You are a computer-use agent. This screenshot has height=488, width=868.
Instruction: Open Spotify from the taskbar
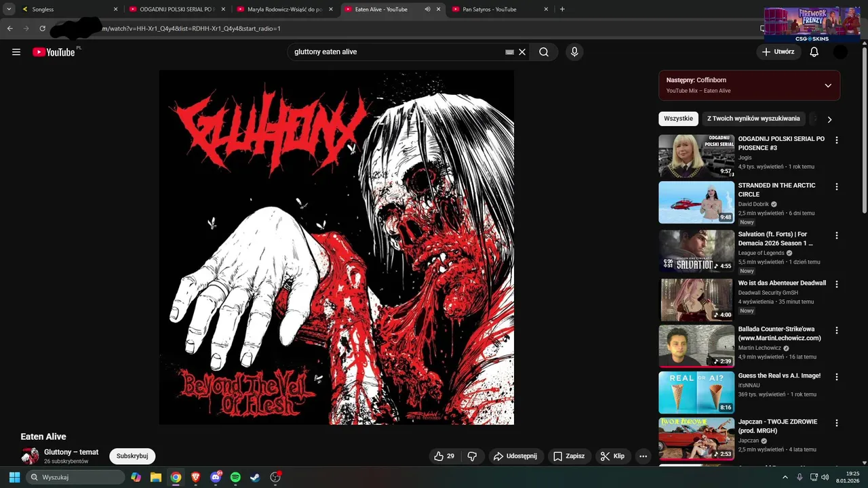tap(235, 477)
